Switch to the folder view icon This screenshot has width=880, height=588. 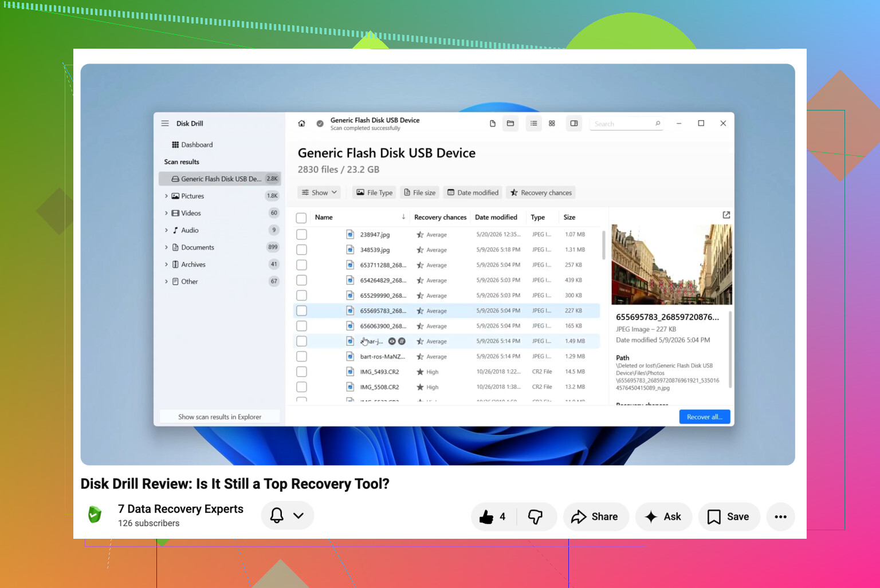point(510,123)
